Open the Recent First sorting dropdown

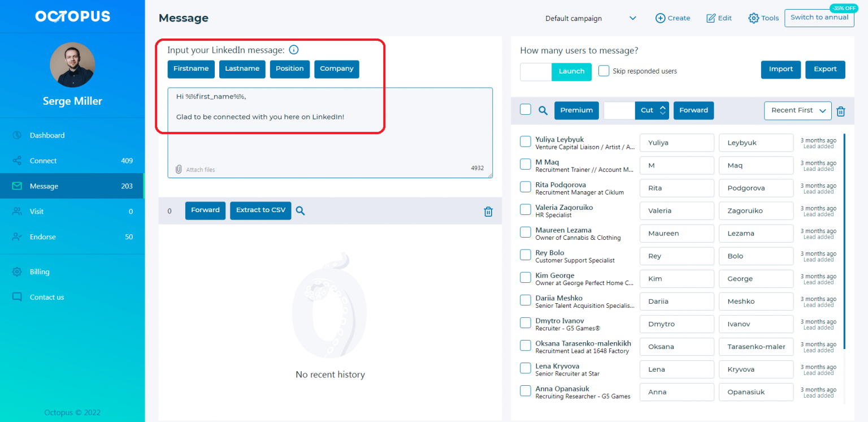tap(797, 110)
